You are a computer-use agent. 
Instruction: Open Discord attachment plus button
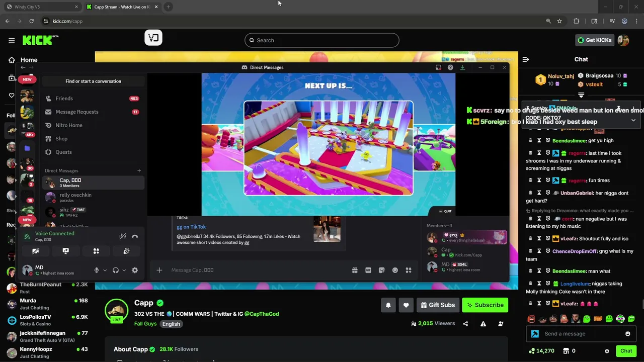pos(159,270)
